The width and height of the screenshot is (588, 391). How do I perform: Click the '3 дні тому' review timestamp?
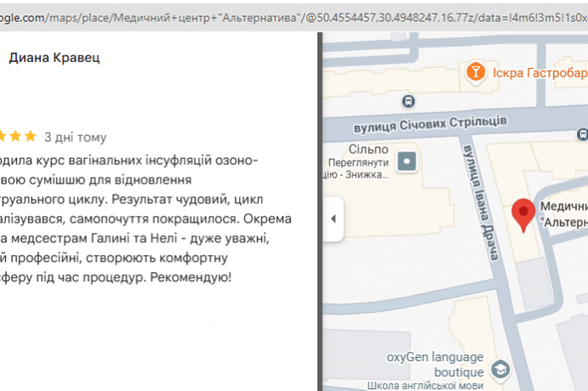[76, 137]
